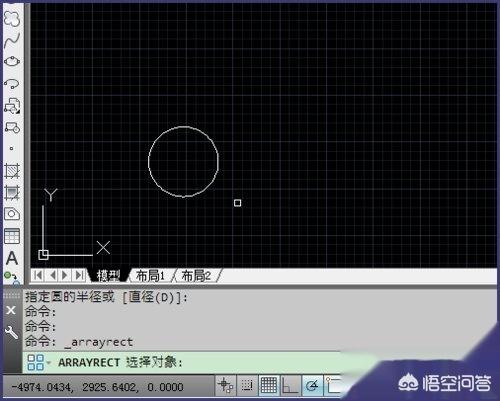500x401 pixels.
Task: Jump to last layout tab arrow
Action: pos(79,275)
